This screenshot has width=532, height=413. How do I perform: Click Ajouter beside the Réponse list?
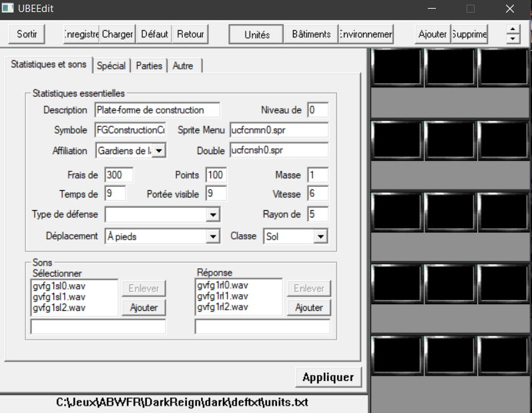(x=309, y=308)
